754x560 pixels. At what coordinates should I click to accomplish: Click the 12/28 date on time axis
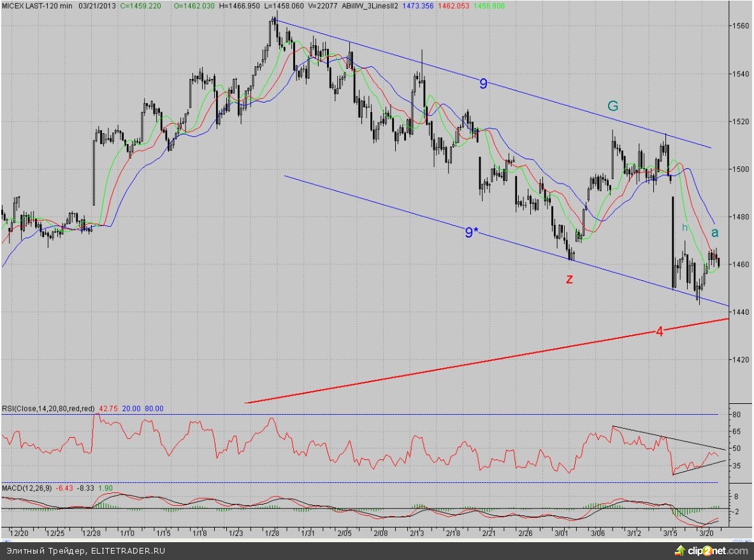tap(92, 533)
